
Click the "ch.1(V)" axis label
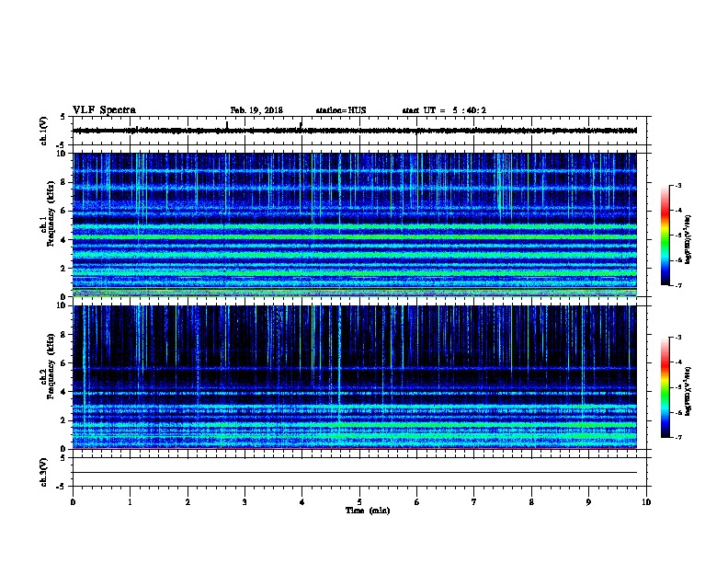44,131
